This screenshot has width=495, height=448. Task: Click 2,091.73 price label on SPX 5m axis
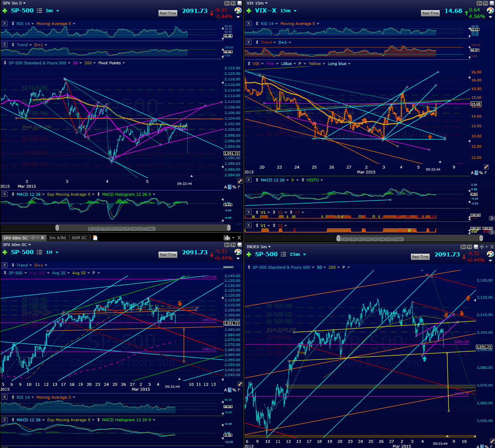232,153
